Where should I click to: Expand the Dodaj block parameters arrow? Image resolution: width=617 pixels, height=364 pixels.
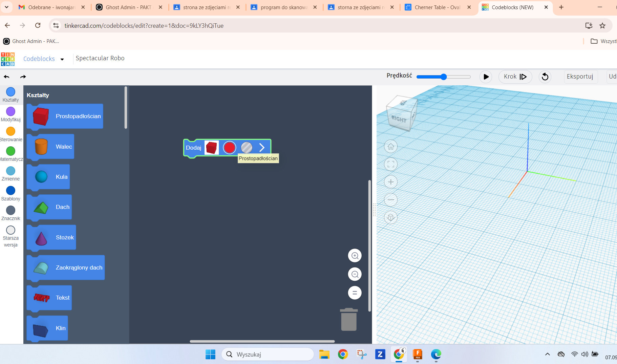[x=262, y=148]
